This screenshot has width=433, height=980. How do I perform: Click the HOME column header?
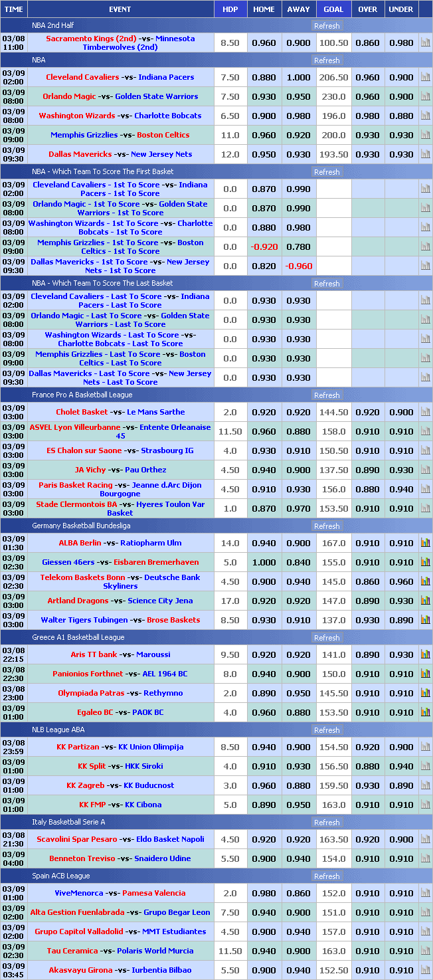click(264, 9)
